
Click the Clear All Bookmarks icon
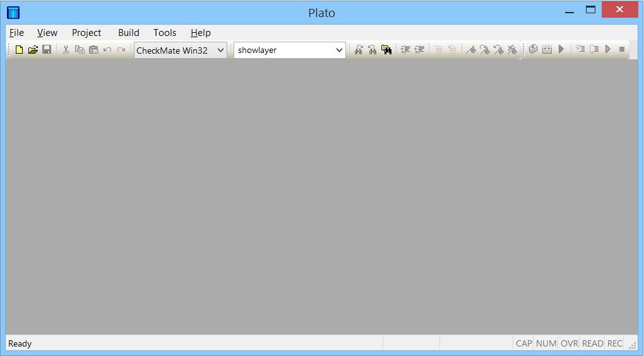pyautogui.click(x=512, y=50)
